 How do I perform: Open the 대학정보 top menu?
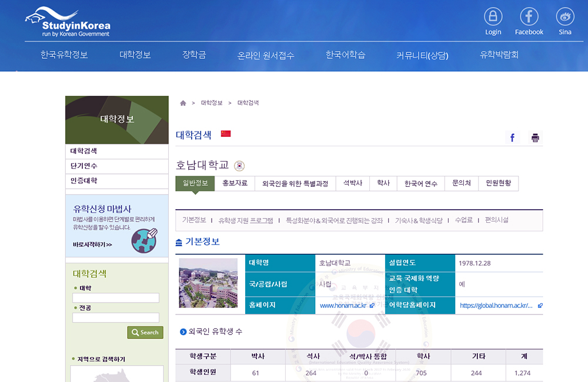[135, 55]
